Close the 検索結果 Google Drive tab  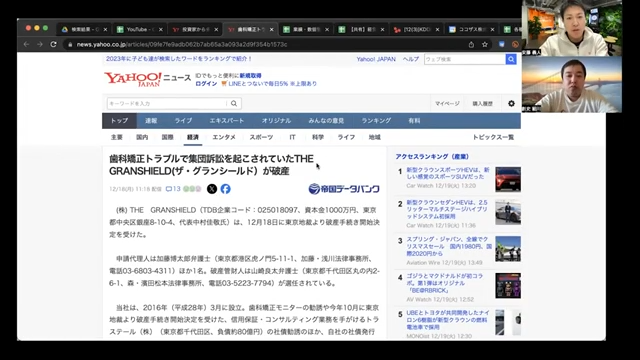coord(105,29)
